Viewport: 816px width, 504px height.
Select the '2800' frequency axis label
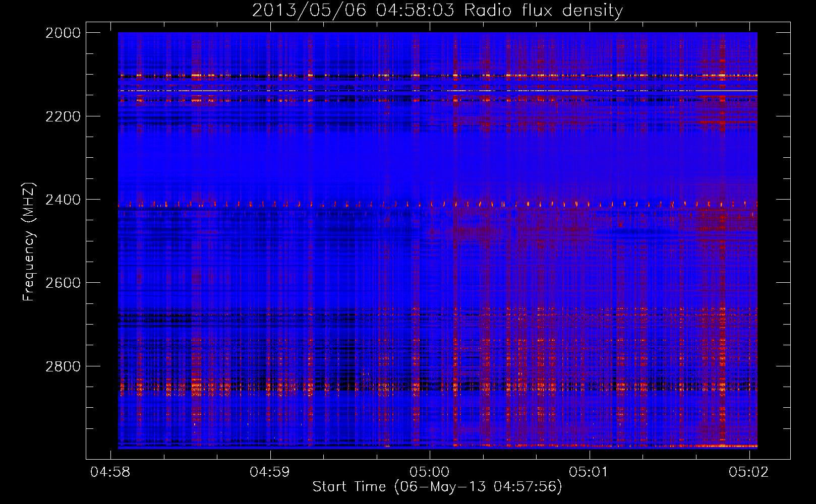(x=63, y=366)
